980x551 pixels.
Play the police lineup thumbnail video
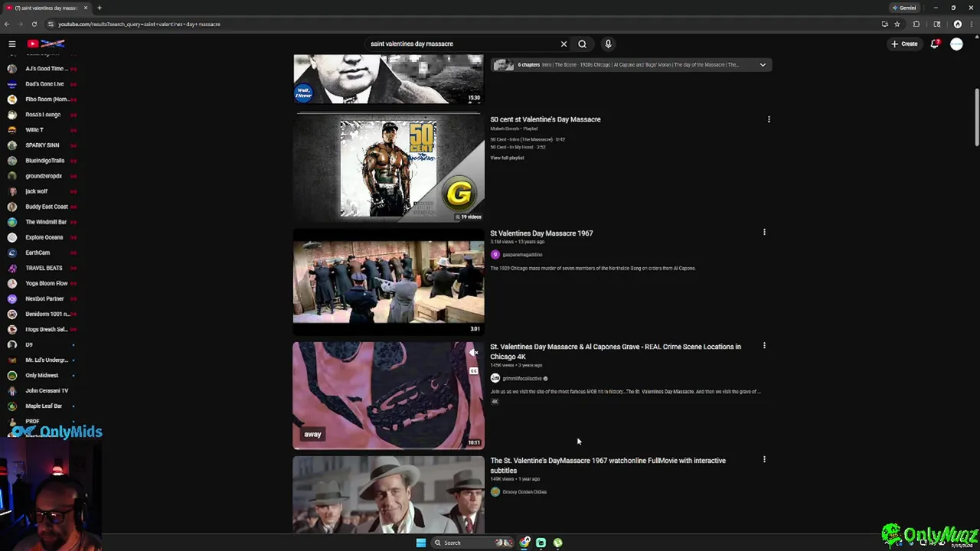388,282
